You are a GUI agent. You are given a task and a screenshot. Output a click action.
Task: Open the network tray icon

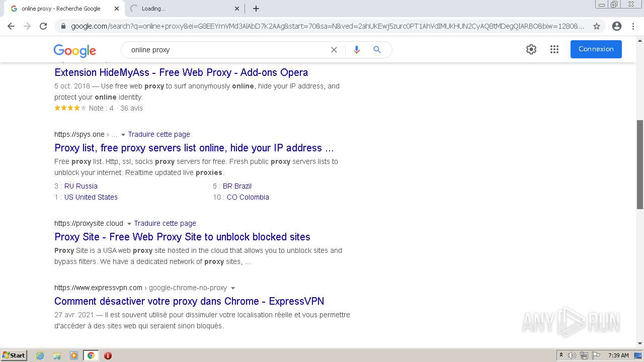(x=584, y=355)
